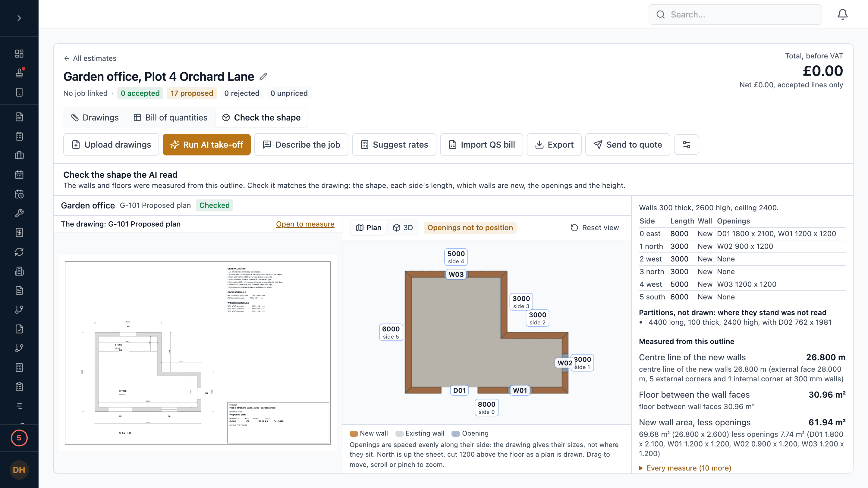Open the calendar-with-clock sidebar icon

point(19,194)
